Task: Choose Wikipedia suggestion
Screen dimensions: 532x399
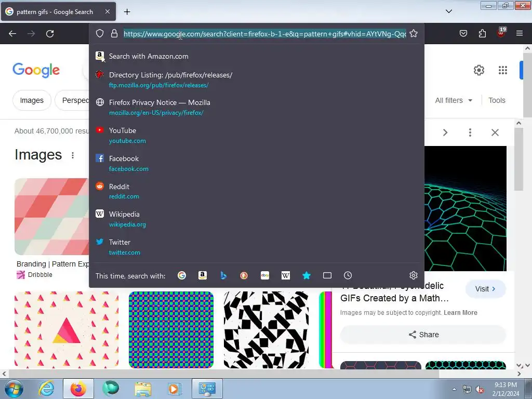Action: click(257, 219)
